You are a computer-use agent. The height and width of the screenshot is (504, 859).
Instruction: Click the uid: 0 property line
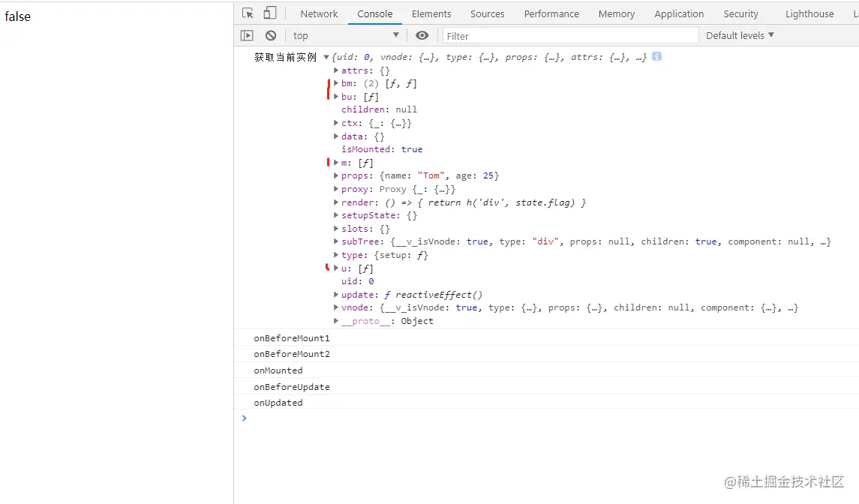(x=358, y=281)
